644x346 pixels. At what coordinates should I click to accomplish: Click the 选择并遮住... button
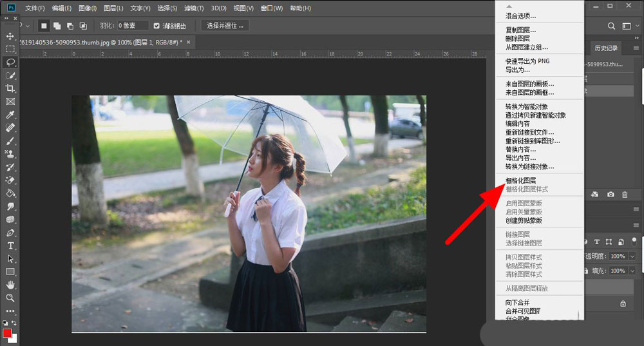click(225, 26)
